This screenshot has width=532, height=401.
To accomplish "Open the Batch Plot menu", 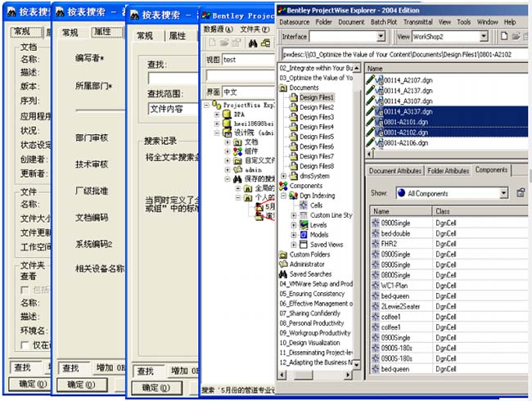I will click(383, 22).
